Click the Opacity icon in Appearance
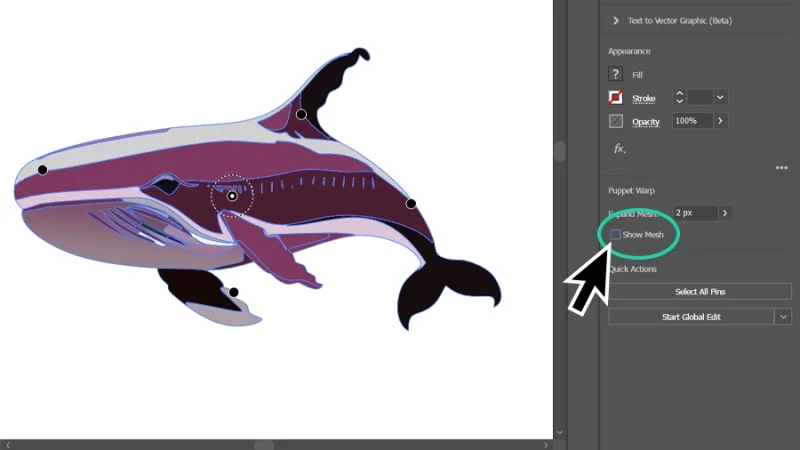 tap(616, 121)
